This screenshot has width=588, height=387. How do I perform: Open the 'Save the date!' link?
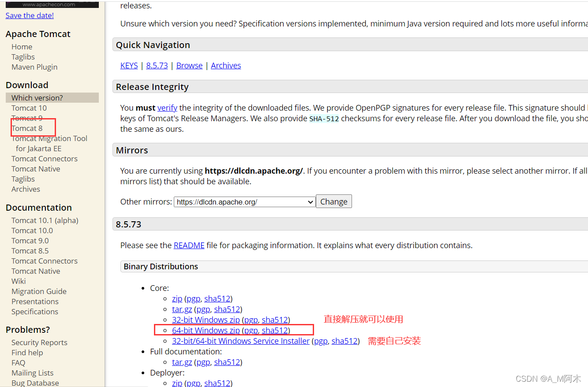pyautogui.click(x=30, y=15)
